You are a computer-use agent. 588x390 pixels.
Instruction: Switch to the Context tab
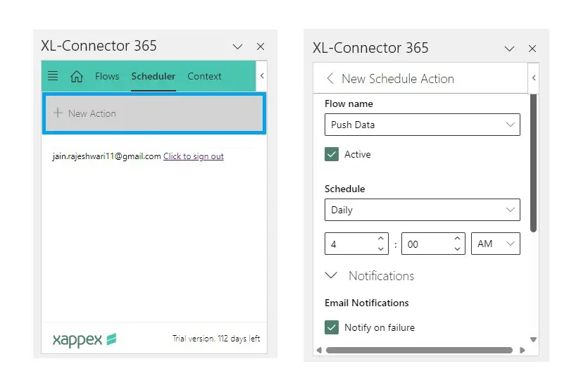(x=204, y=76)
